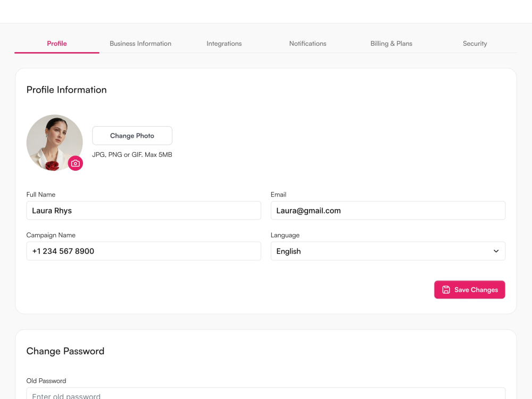532x399 pixels.
Task: Click the pink camera icon on avatar
Action: [76, 163]
